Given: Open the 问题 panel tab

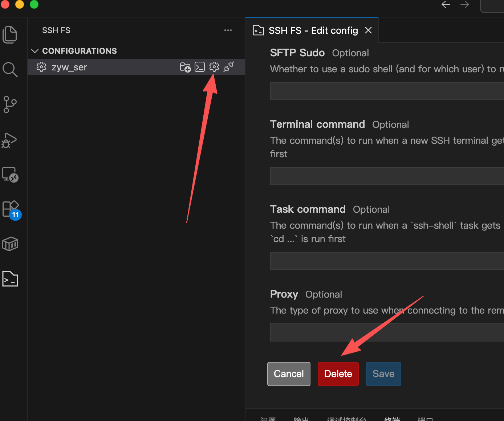Looking at the screenshot, I should point(268,419).
